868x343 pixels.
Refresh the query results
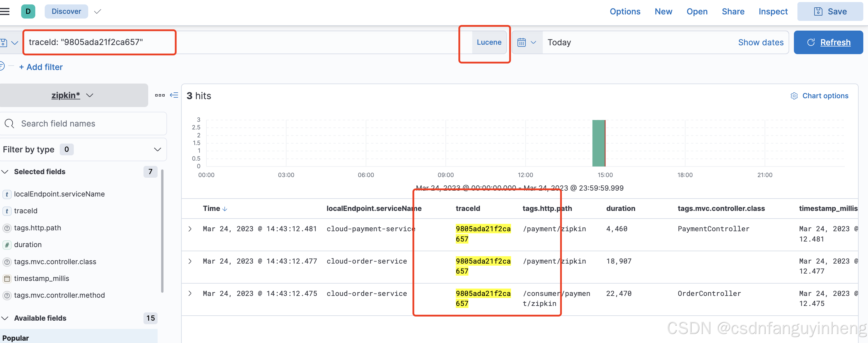(x=828, y=42)
